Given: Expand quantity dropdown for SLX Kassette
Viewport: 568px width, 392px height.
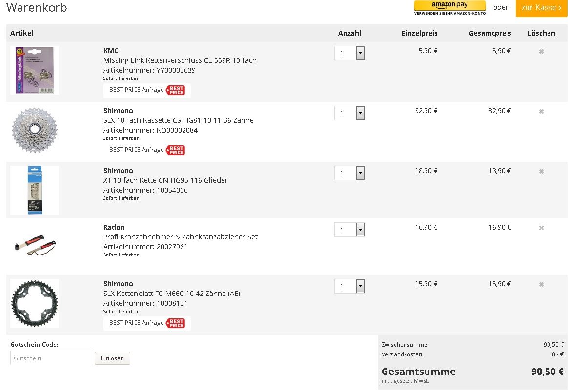Looking at the screenshot, I should [360, 113].
